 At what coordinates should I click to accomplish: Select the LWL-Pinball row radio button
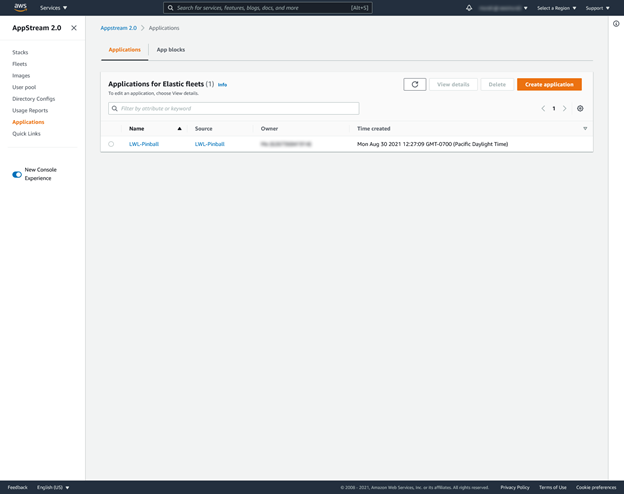[111, 144]
